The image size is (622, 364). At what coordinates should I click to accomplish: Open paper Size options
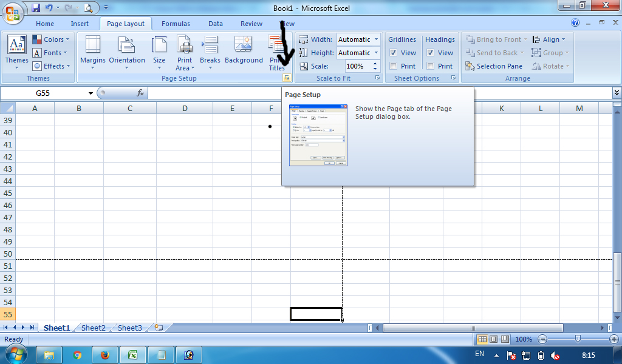point(159,52)
